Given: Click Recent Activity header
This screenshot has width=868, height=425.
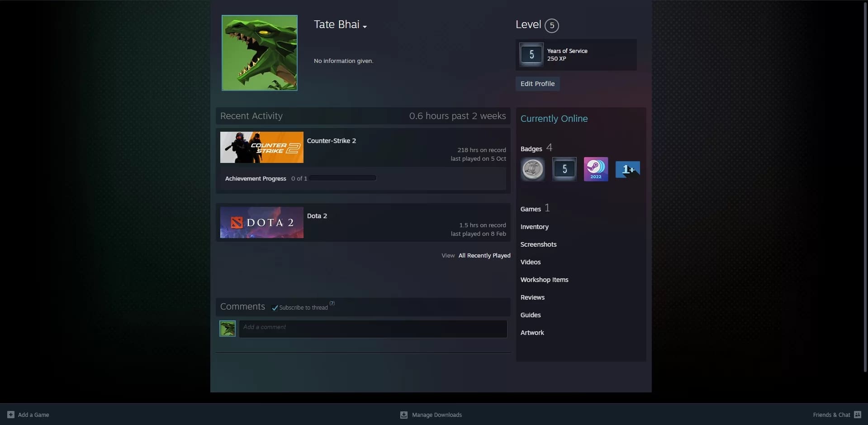Looking at the screenshot, I should tap(251, 116).
